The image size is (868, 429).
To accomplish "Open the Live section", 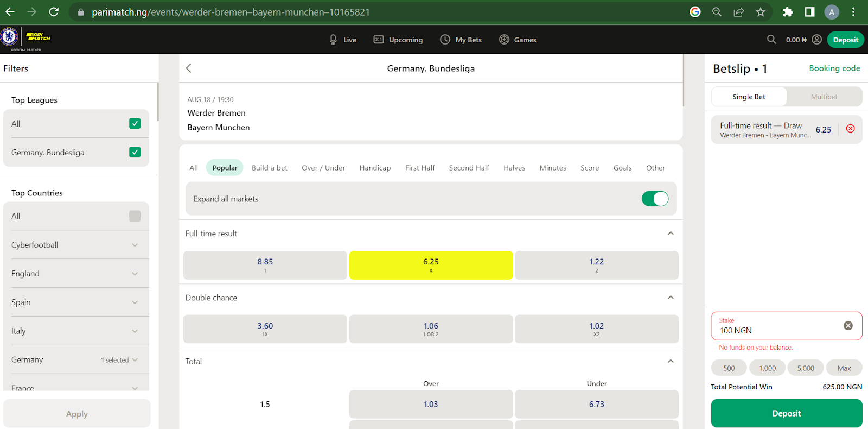I will click(x=343, y=40).
